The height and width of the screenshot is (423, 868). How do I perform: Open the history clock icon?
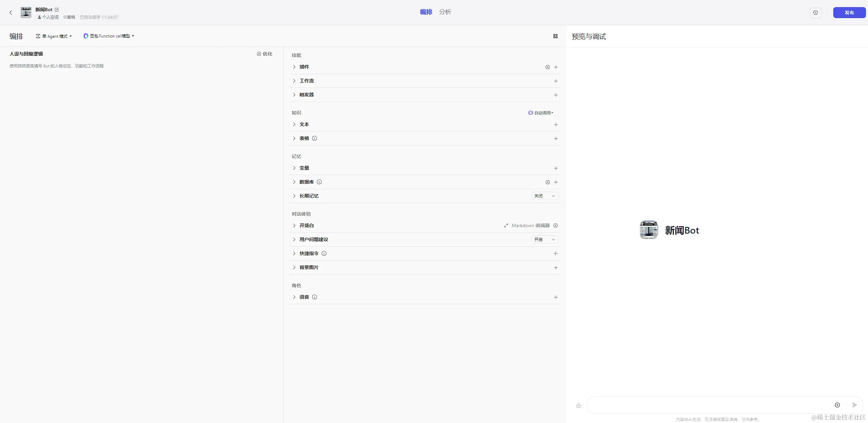coord(815,13)
